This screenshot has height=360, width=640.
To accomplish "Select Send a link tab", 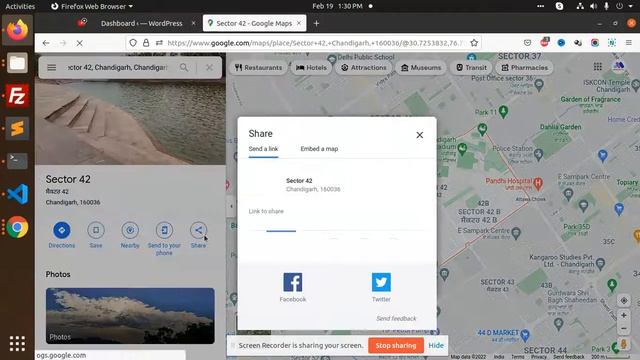I will pyautogui.click(x=263, y=149).
